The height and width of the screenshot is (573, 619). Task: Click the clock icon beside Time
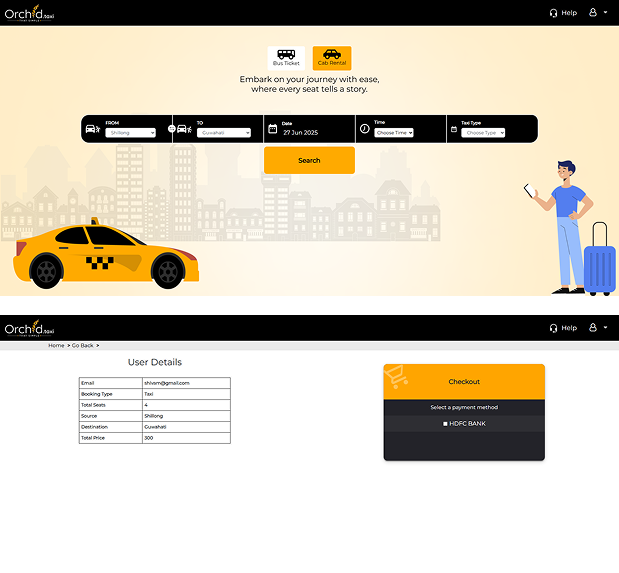tap(364, 129)
